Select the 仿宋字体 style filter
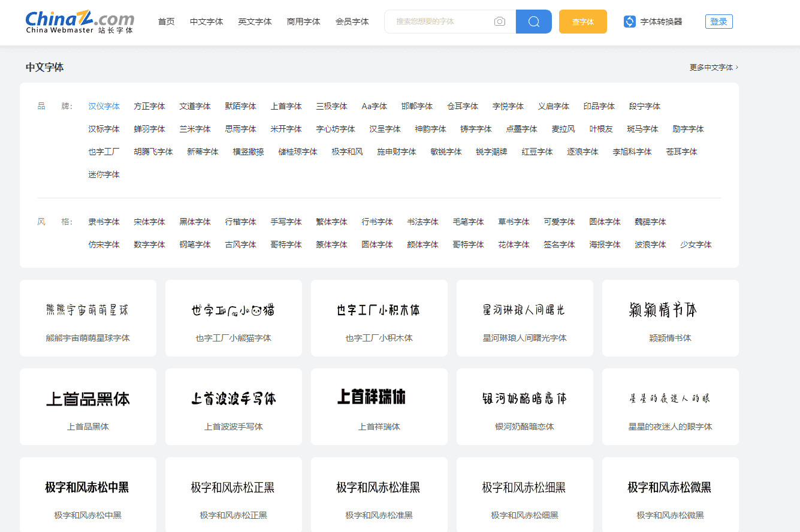 (104, 244)
